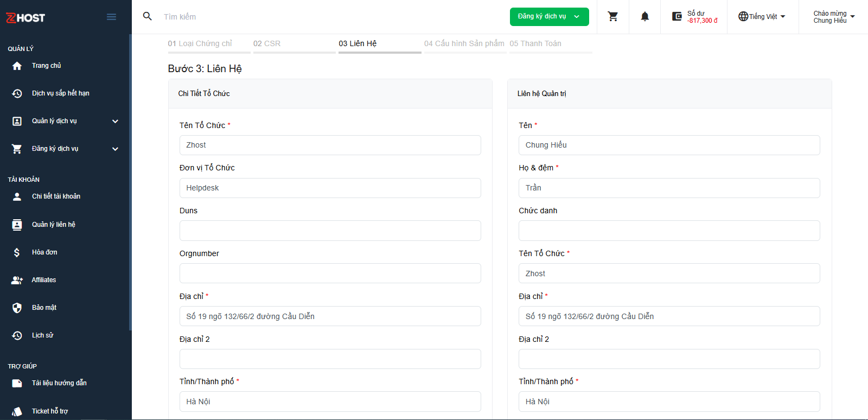Open Hóa đơn page
This screenshot has width=868, height=420.
(44, 252)
